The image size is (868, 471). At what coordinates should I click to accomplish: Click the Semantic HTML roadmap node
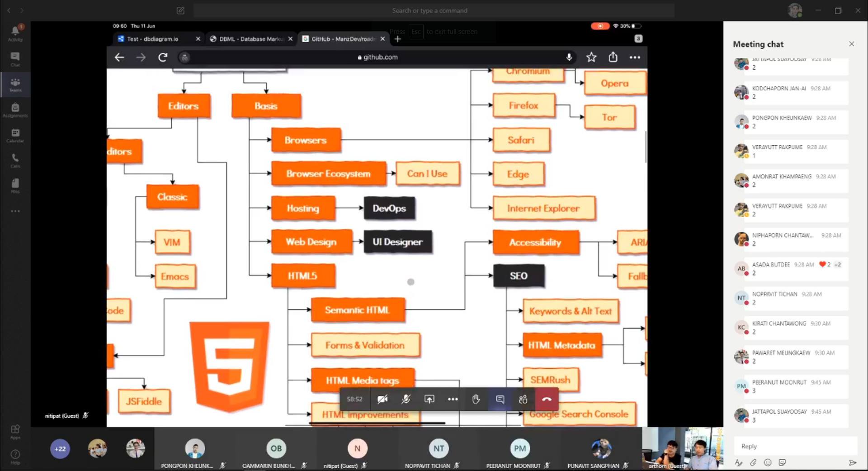pos(358,310)
